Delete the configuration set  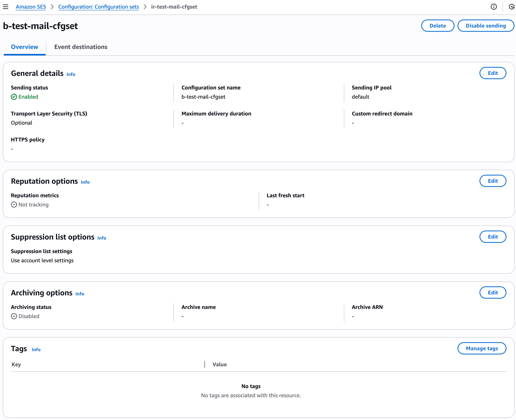click(437, 26)
